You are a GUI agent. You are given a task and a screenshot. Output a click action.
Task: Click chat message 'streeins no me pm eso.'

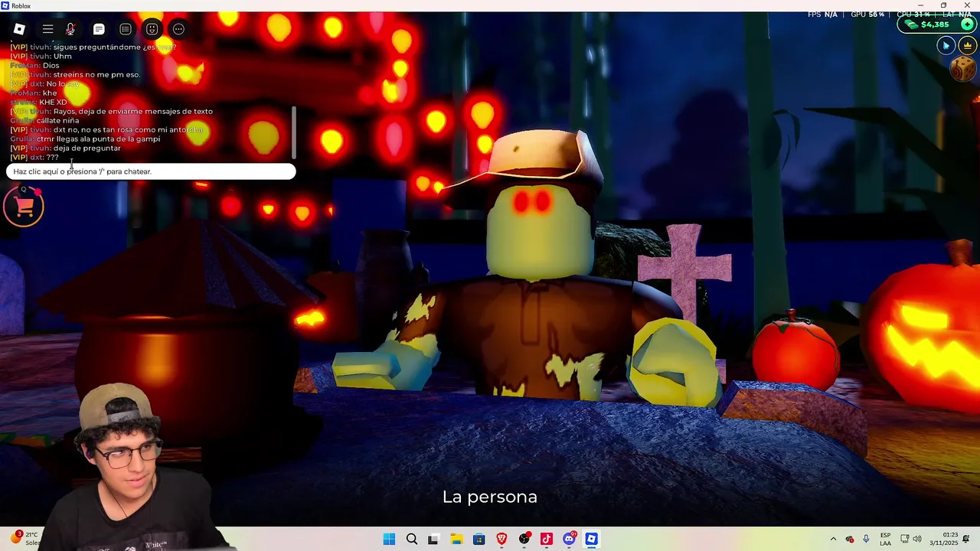click(96, 74)
